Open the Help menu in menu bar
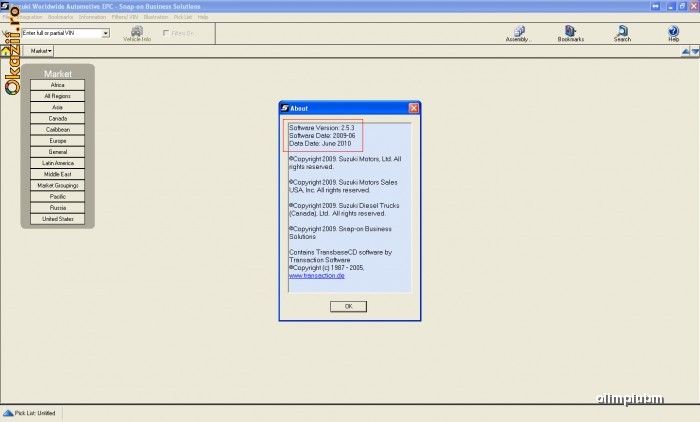The width and height of the screenshot is (700, 422). pyautogui.click(x=203, y=17)
